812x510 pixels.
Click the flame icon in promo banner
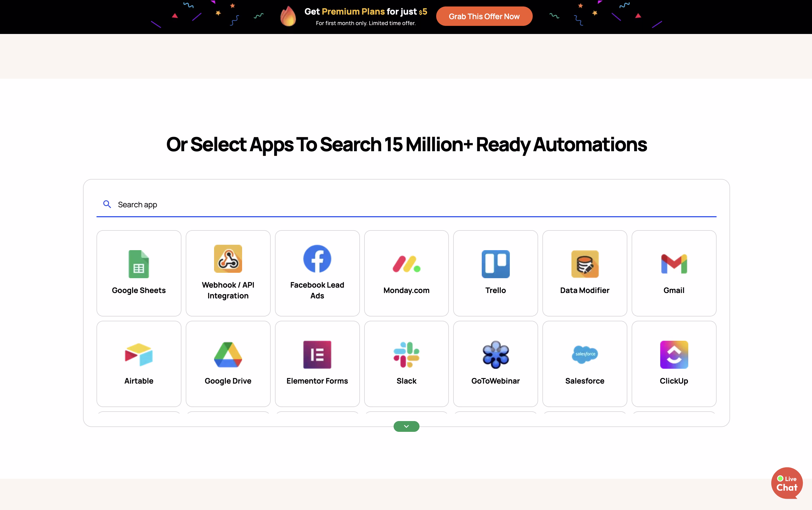(288, 16)
